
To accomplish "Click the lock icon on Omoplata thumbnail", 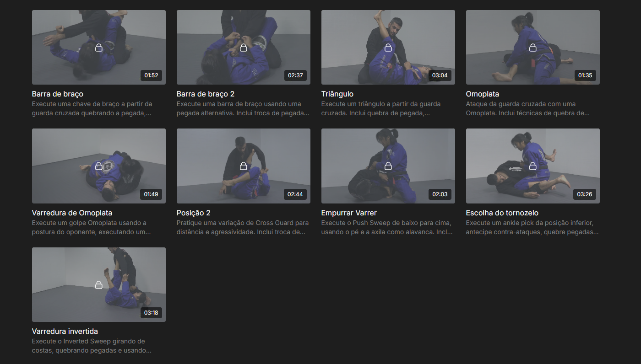I will tap(532, 48).
